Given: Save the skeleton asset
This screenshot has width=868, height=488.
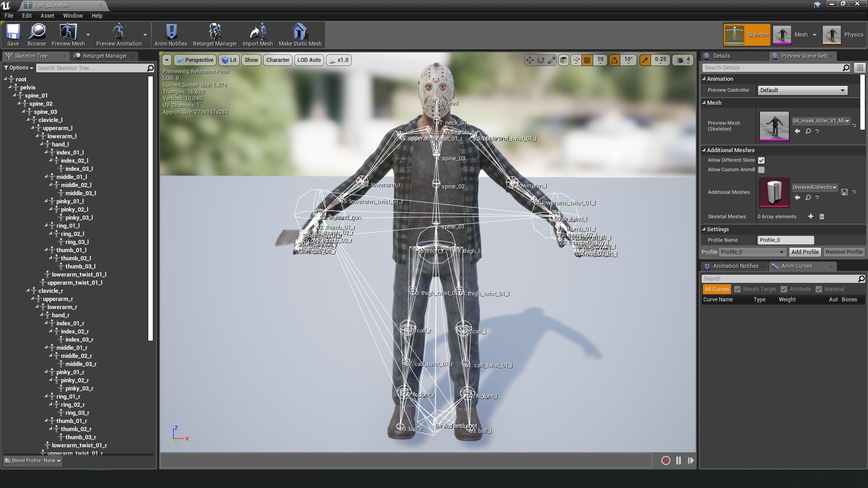Looking at the screenshot, I should pos(13,34).
